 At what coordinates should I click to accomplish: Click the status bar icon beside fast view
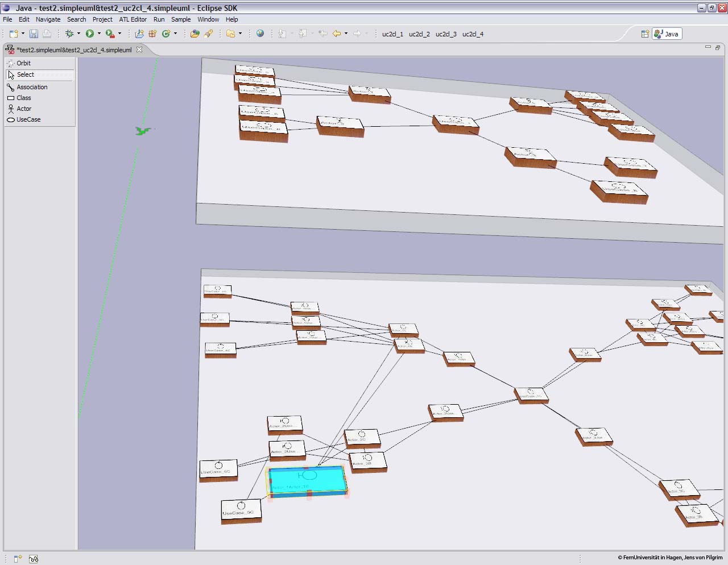click(34, 559)
